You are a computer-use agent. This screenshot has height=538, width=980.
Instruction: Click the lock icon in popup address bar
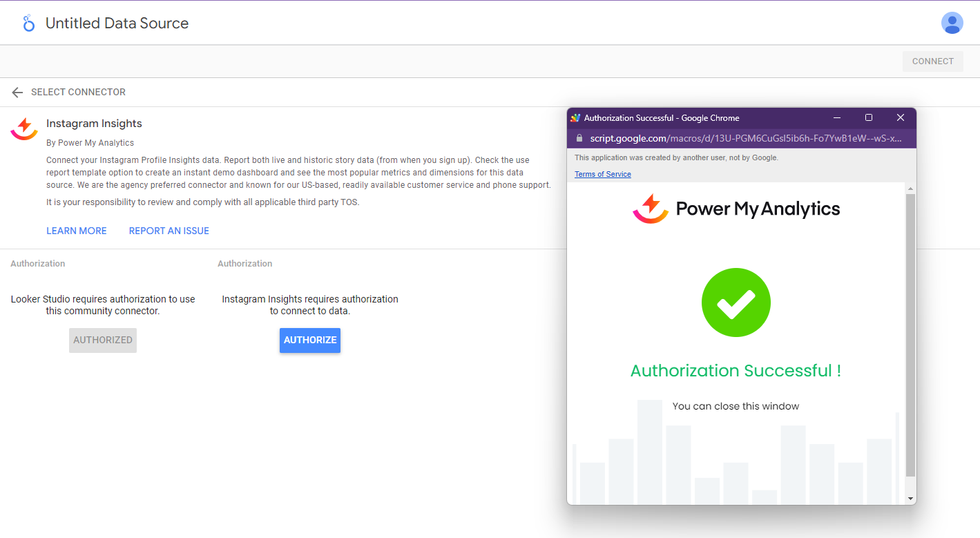579,138
